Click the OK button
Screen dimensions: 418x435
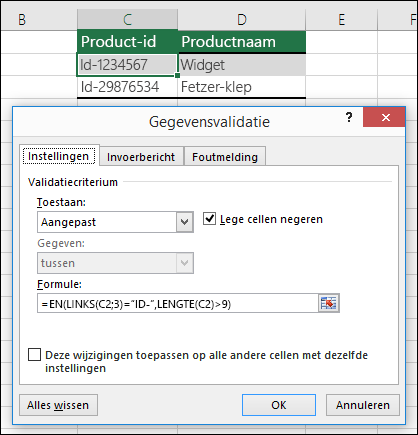pyautogui.click(x=279, y=405)
